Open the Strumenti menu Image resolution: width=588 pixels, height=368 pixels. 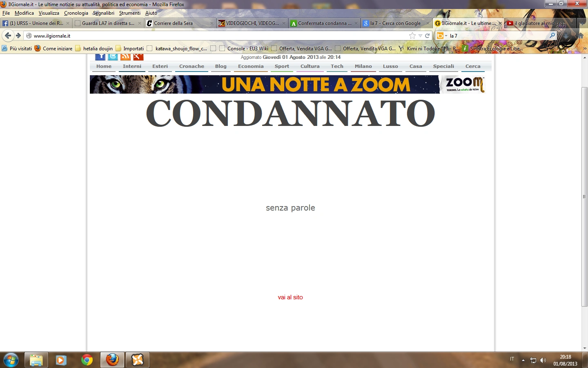tap(130, 13)
